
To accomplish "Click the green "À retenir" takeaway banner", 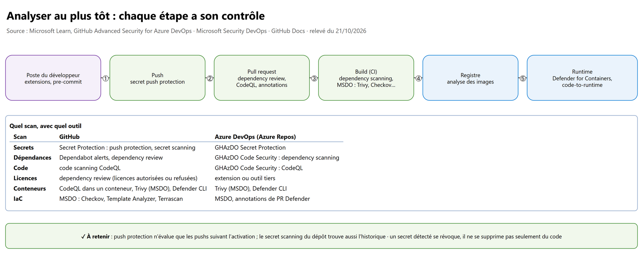I will [321, 236].
